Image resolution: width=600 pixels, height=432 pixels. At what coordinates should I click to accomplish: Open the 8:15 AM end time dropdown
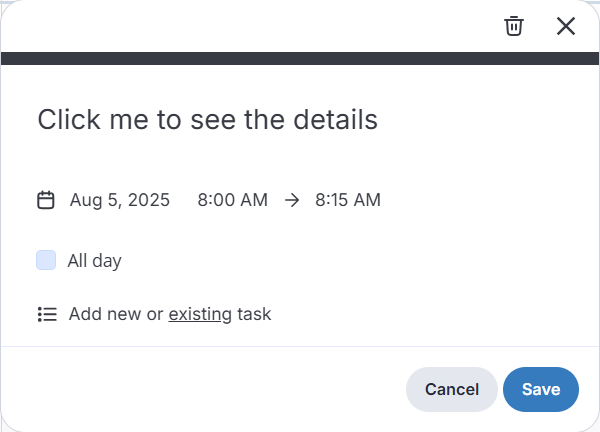point(347,200)
